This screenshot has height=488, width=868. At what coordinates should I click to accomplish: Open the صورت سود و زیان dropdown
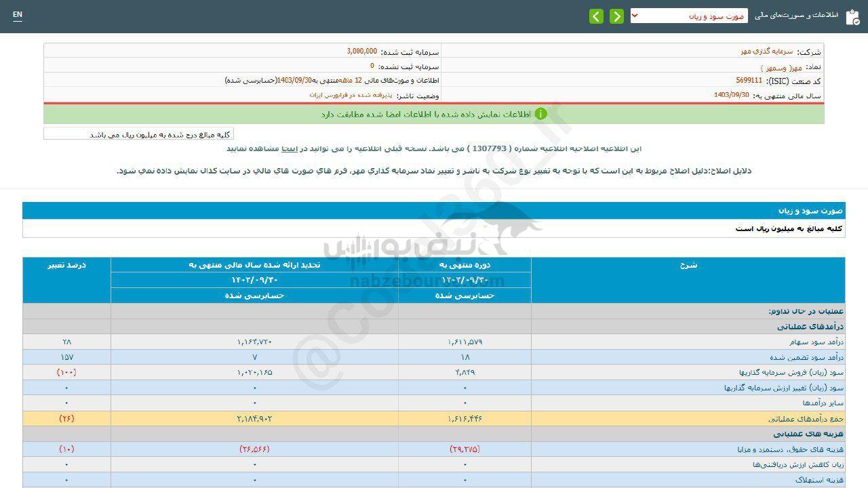pos(688,16)
